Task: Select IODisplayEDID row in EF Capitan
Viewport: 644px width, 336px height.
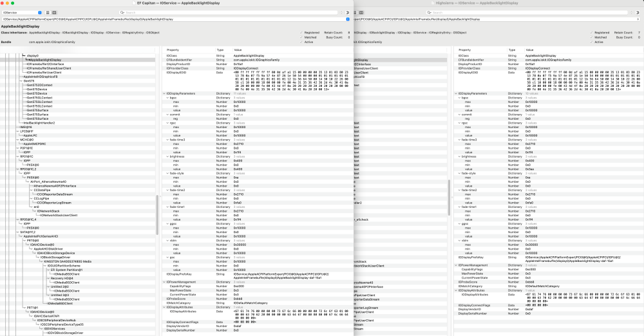Action: tap(257, 81)
